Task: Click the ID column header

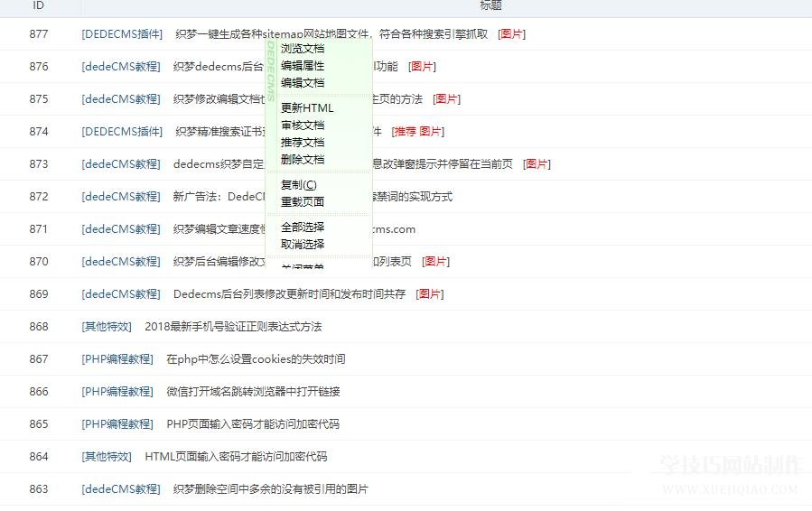Action: (38, 5)
